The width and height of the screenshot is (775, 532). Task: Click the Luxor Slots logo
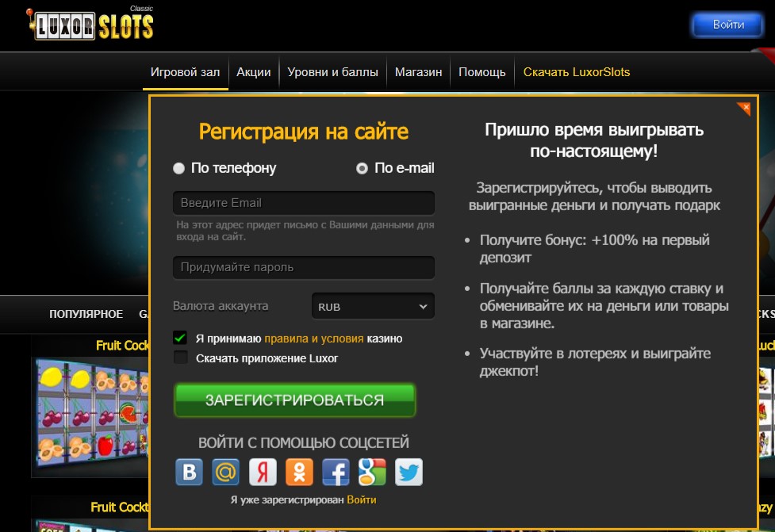pyautogui.click(x=89, y=25)
